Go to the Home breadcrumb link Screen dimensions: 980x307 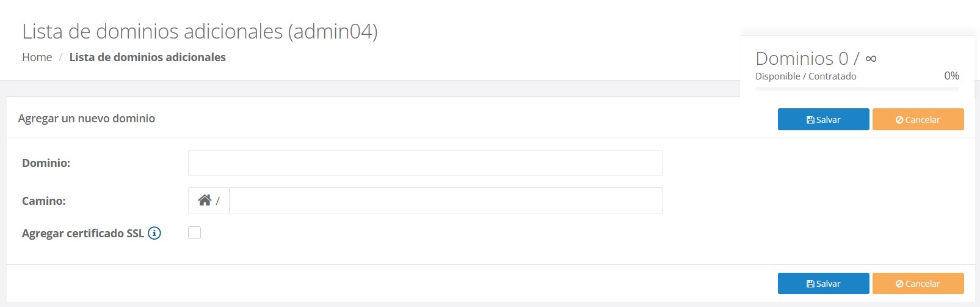point(37,57)
